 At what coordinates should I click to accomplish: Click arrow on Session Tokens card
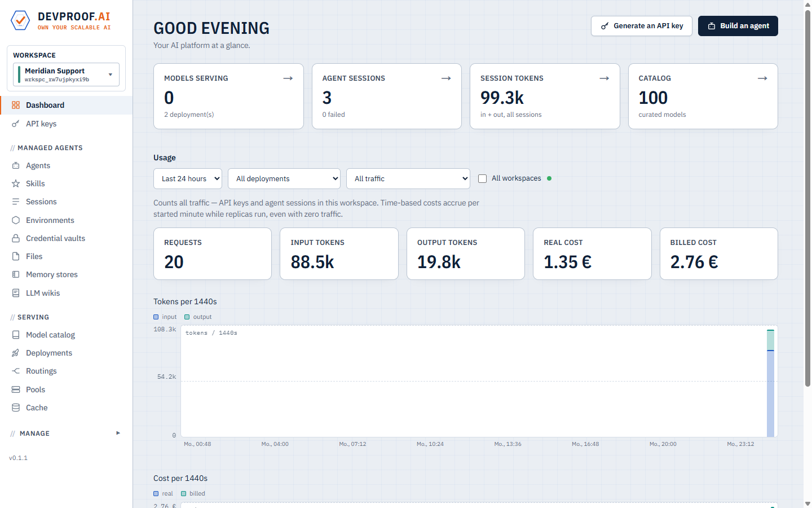tap(604, 78)
